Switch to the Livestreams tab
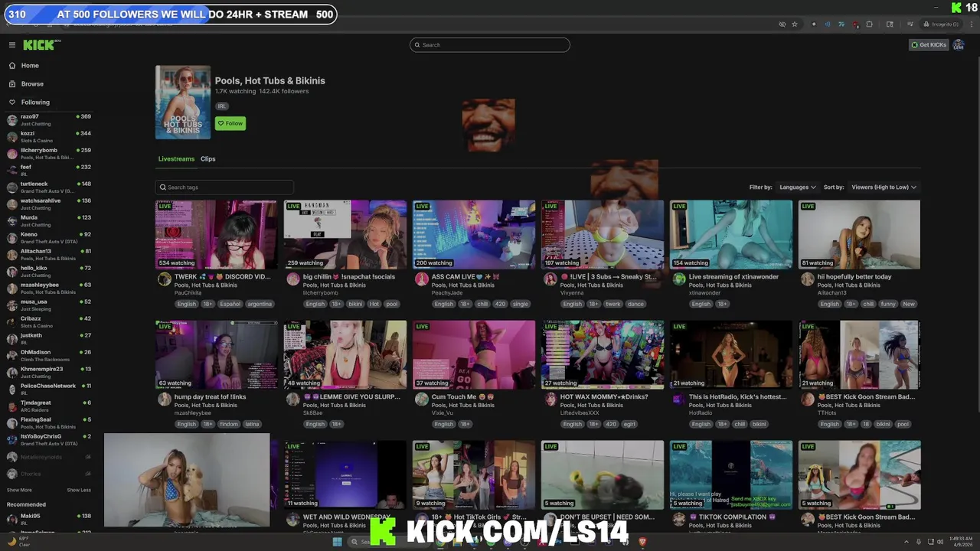Image resolution: width=980 pixels, height=551 pixels. [176, 159]
